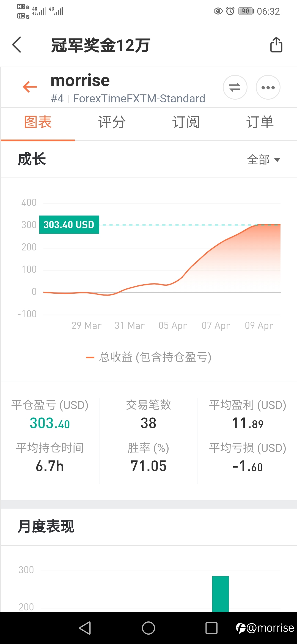Tap the 平仓盈亏 303.40 value
297x644 pixels.
pyautogui.click(x=50, y=423)
